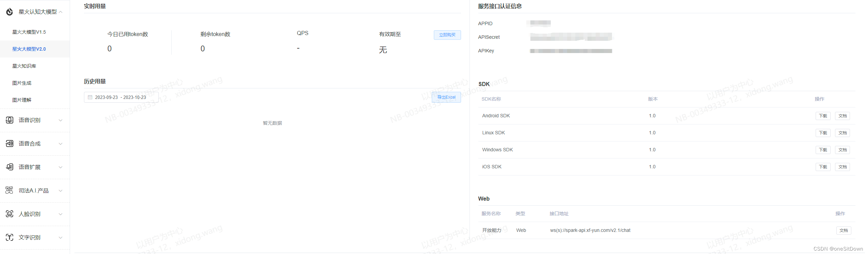Collapse the 星火认知大模型 menu group
The image size is (868, 254).
pyautogui.click(x=61, y=12)
